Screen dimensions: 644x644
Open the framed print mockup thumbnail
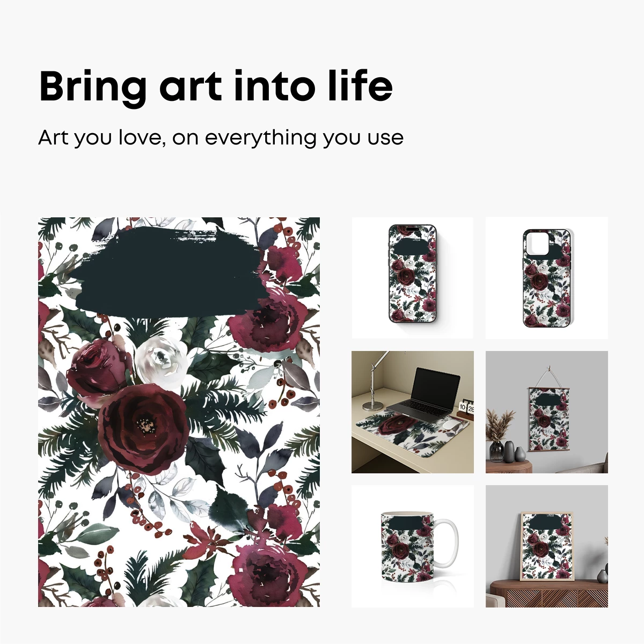(547, 546)
